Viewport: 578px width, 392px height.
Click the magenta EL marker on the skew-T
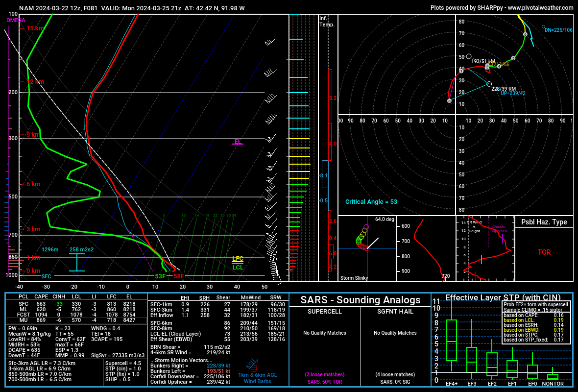(x=238, y=142)
